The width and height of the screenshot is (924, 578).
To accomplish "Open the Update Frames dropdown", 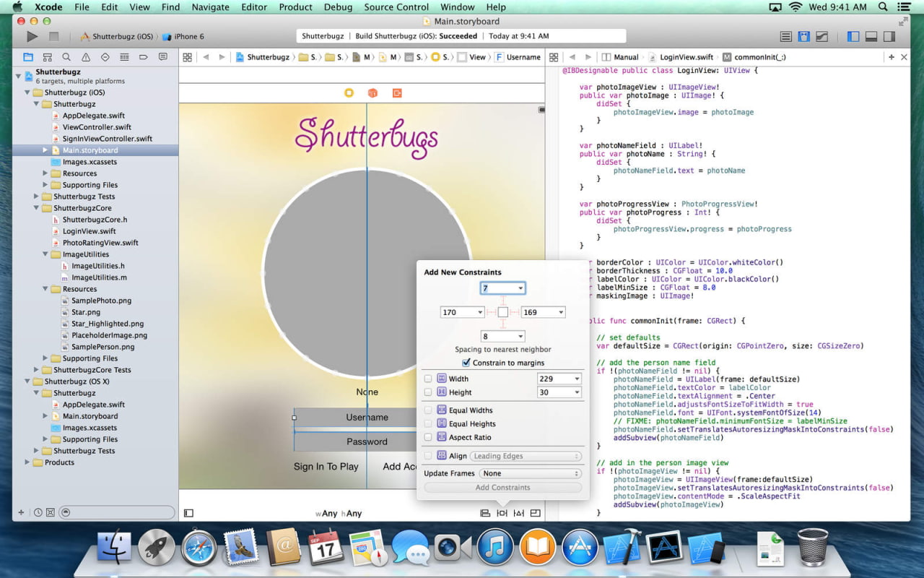I will tap(531, 473).
